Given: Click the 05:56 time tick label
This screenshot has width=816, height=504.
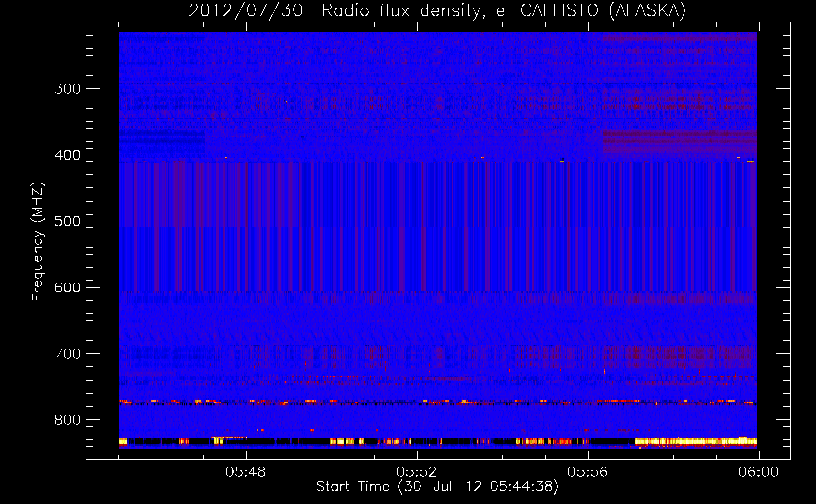Looking at the screenshot, I should coord(588,472).
